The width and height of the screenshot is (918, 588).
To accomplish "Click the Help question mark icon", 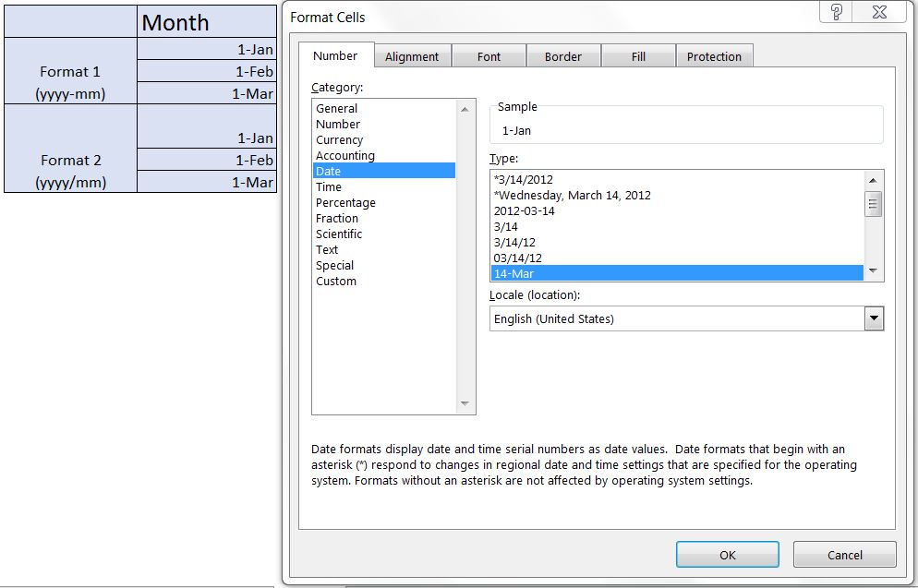I will (835, 11).
